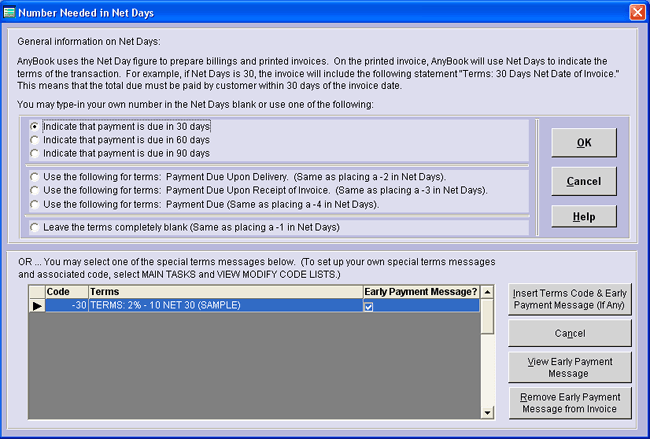Open Help for Net Days
Image resolution: width=650 pixels, height=439 pixels.
(x=583, y=216)
